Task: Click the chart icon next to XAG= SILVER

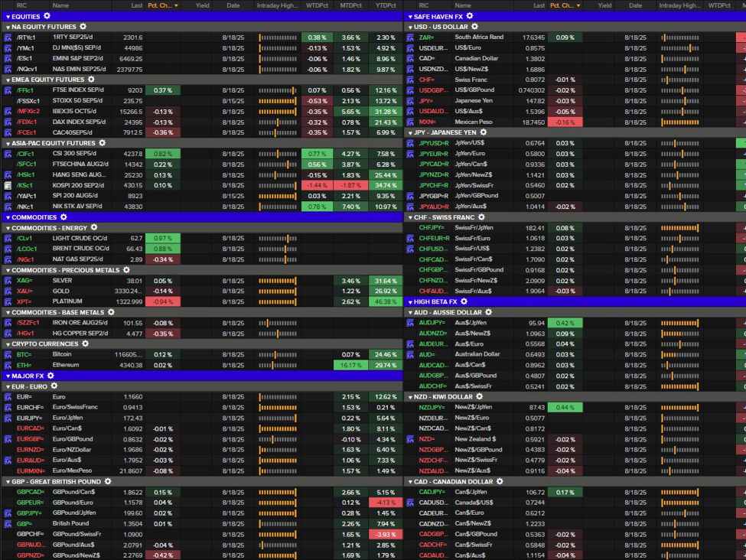Action: pos(7,281)
